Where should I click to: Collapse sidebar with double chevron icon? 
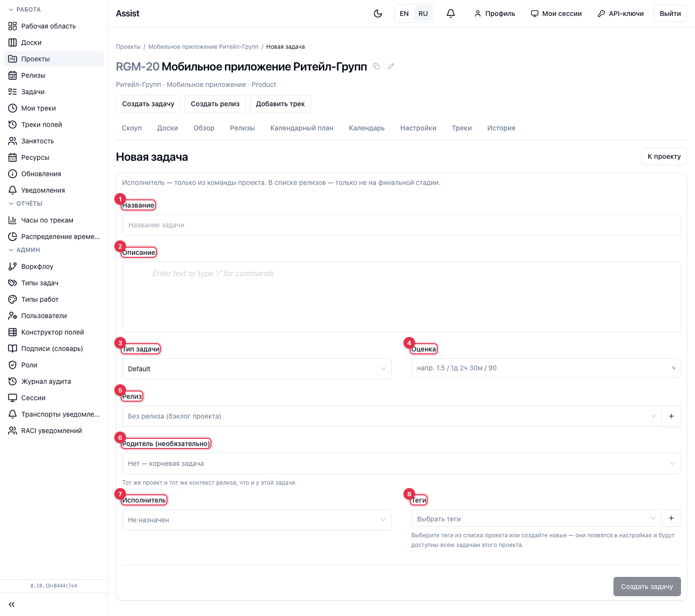pos(12,604)
